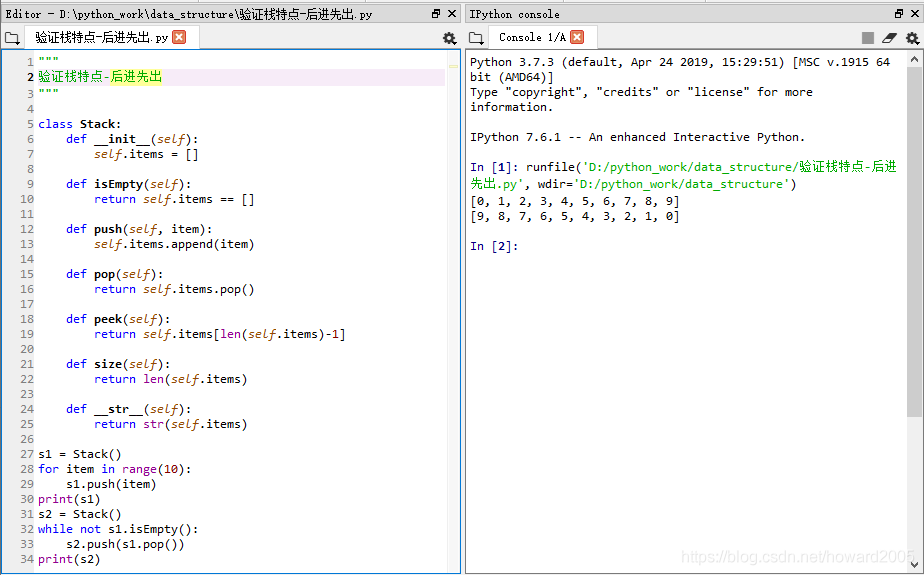Click the 'def __str__(self):' line
The height and width of the screenshot is (575, 924).
click(x=128, y=409)
